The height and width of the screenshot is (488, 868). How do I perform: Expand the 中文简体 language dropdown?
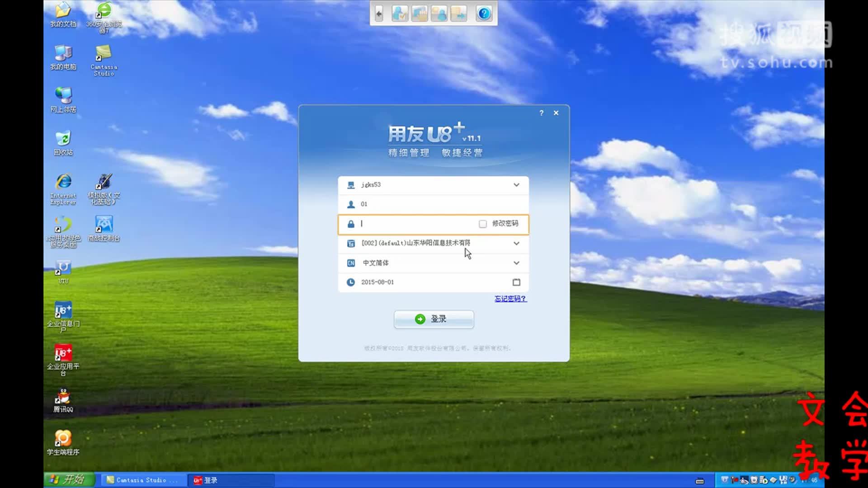516,263
